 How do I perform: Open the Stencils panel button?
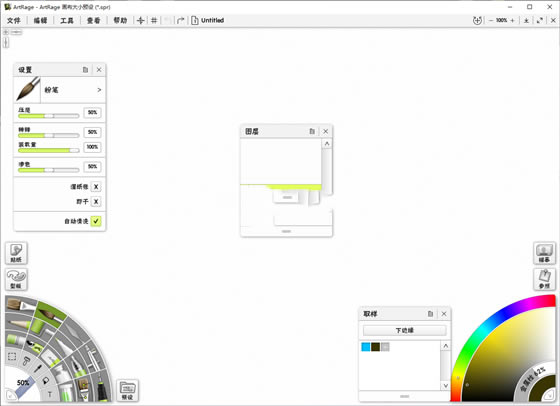(16, 279)
